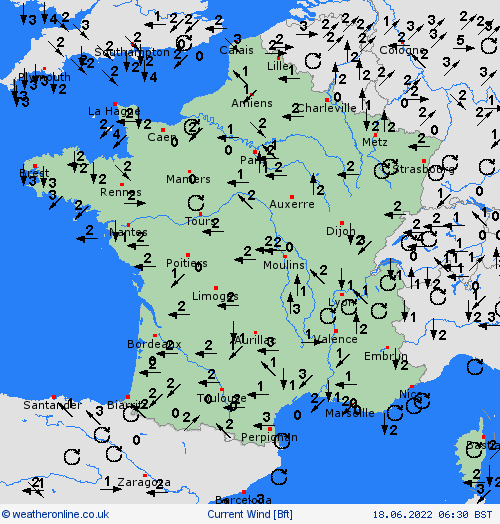Screen dimensions: 500x524
Task: Click the red city marker above Auxerre
Action: click(x=292, y=197)
